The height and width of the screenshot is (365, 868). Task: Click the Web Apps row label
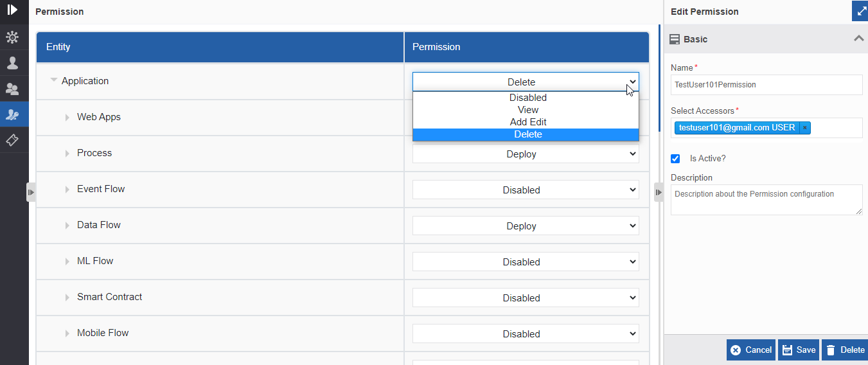tap(99, 117)
